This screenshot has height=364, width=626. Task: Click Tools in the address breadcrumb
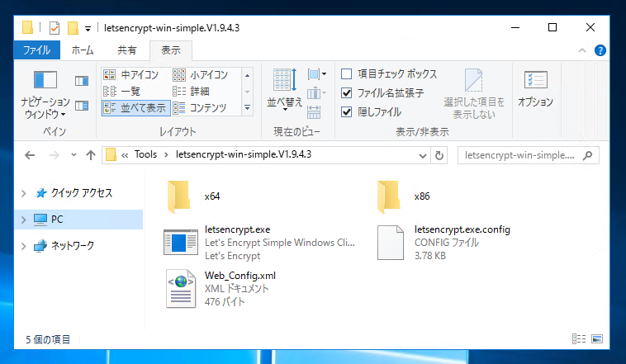[145, 154]
